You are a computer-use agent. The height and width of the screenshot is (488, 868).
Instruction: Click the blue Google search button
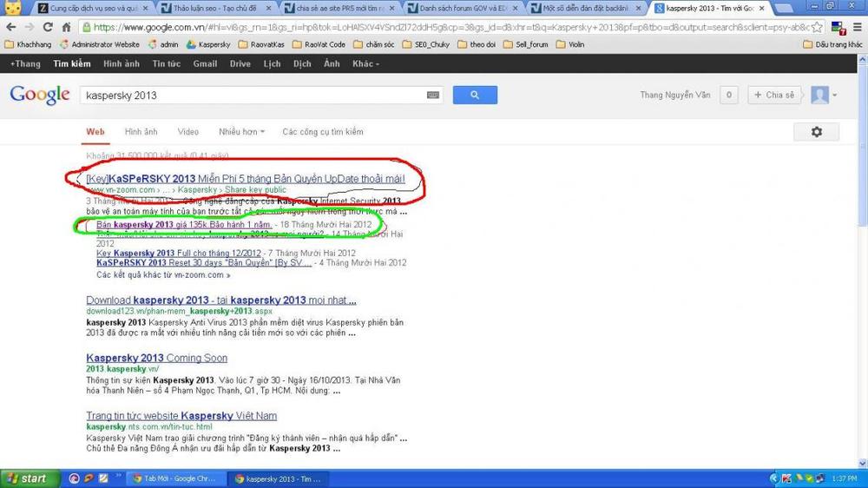point(475,95)
